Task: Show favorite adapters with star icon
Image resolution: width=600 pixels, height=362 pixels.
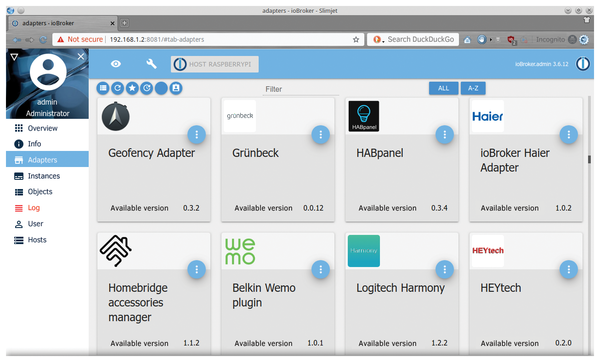Action: [x=132, y=88]
